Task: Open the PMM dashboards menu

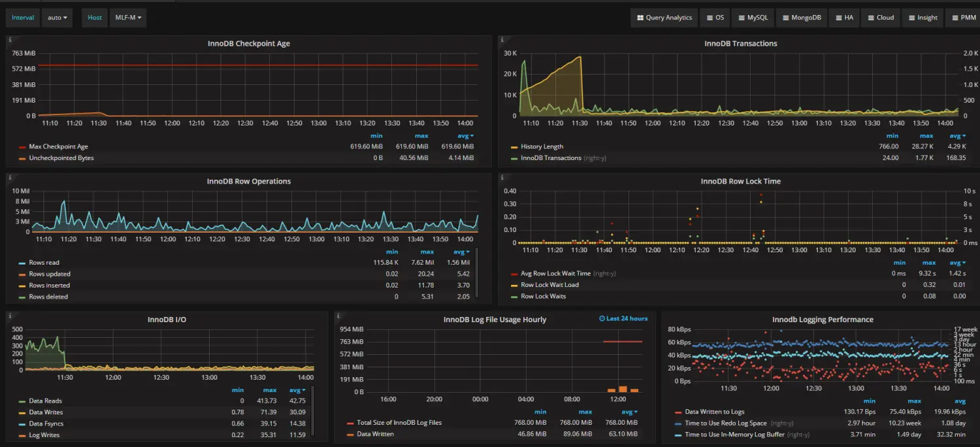Action: tap(963, 18)
